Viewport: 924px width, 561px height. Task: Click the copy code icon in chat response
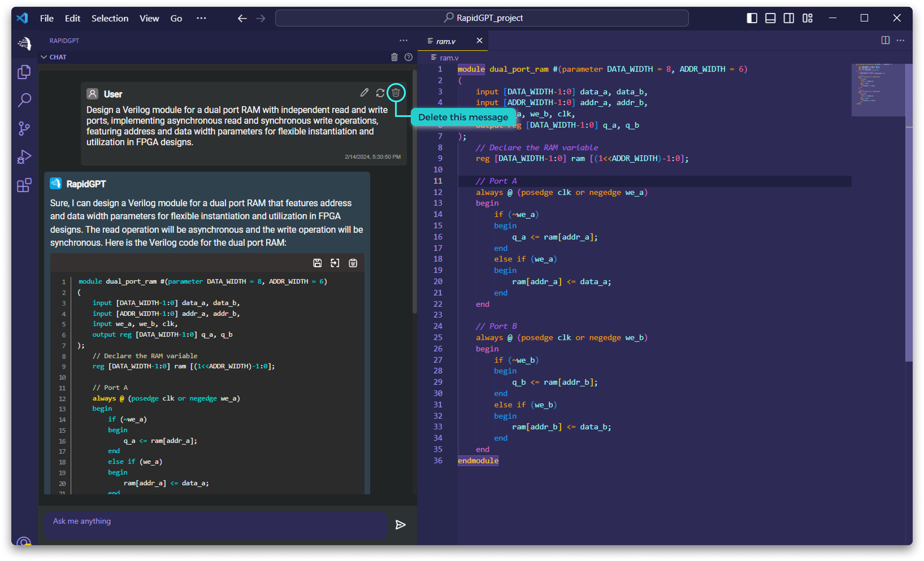point(353,263)
